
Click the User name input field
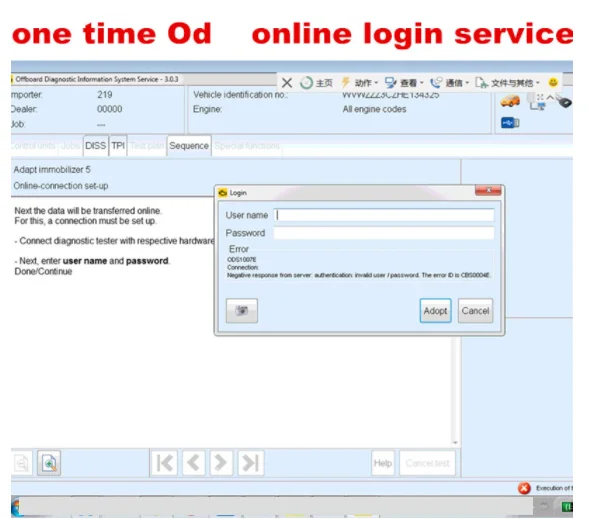384,215
